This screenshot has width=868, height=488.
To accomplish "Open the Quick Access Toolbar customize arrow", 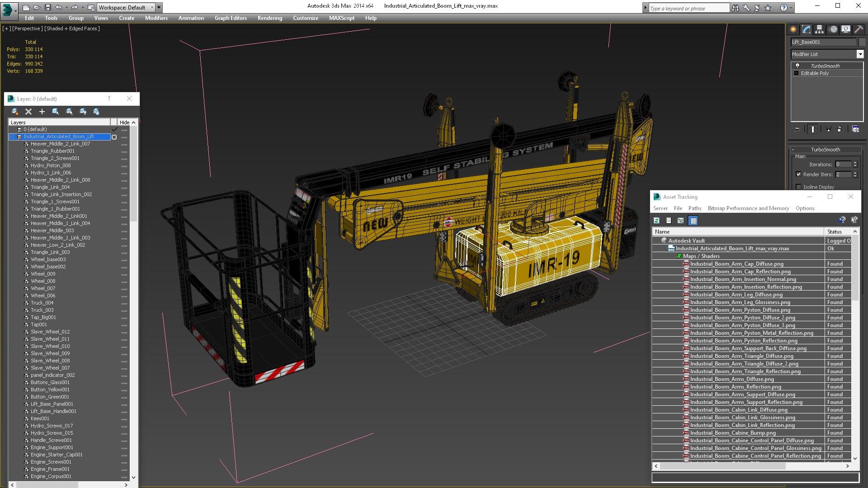I will point(159,8).
